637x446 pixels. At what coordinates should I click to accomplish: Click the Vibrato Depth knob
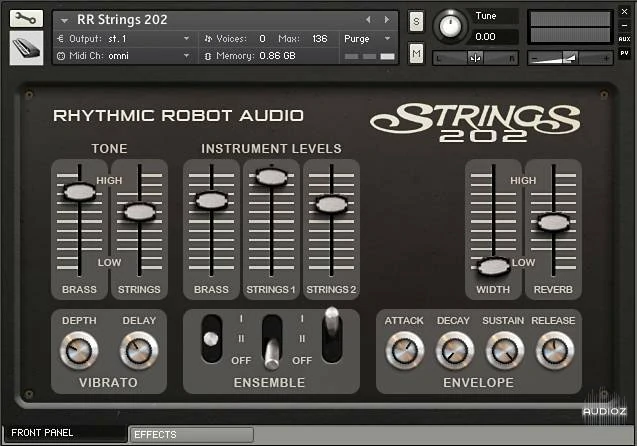(x=79, y=351)
